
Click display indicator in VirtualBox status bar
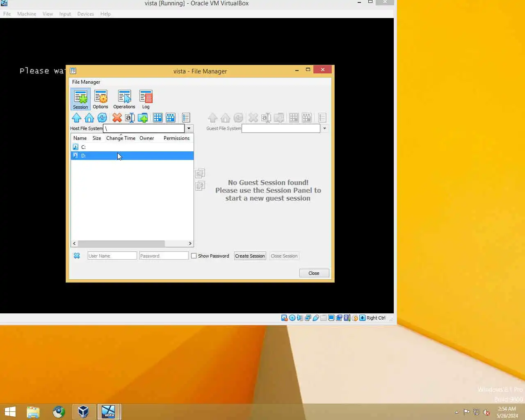[331, 318]
